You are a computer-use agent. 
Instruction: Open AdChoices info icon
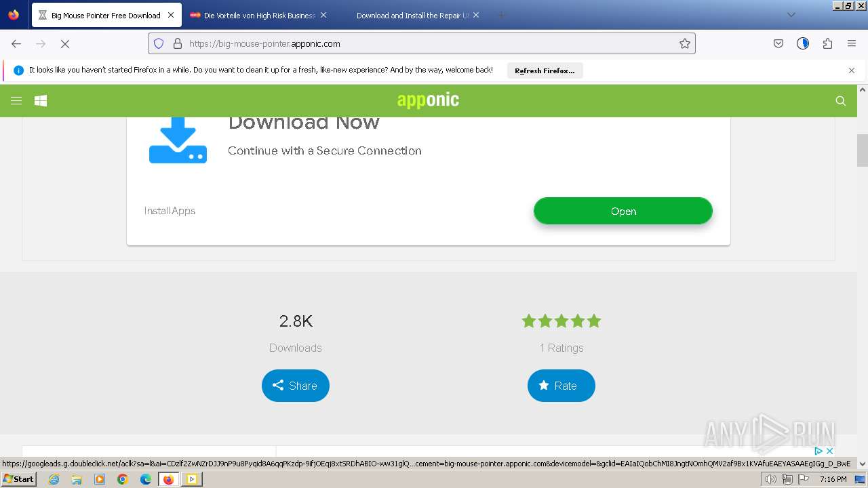point(818,451)
